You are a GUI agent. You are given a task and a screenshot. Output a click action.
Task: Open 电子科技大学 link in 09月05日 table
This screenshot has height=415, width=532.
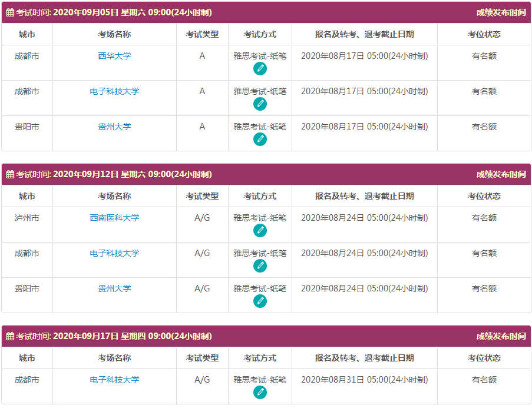(114, 91)
